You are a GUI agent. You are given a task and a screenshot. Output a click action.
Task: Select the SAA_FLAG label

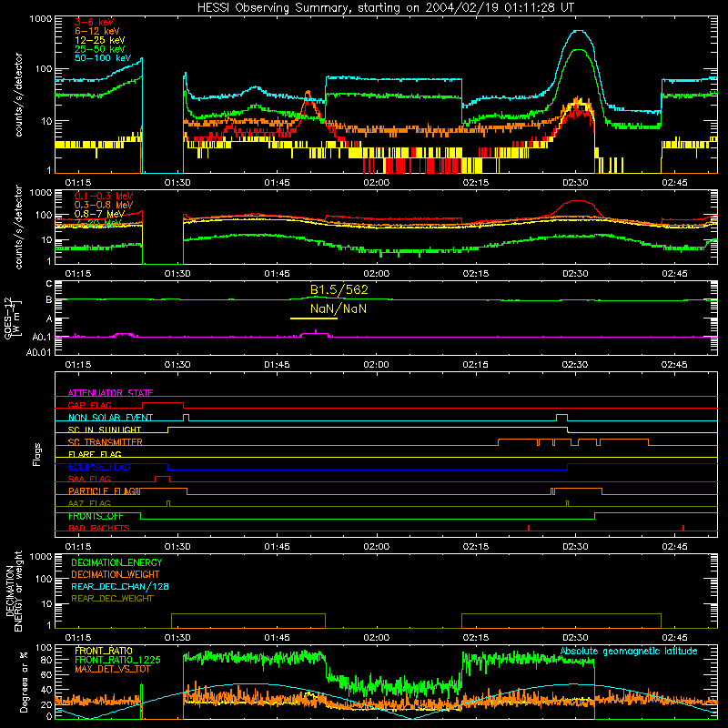89,479
